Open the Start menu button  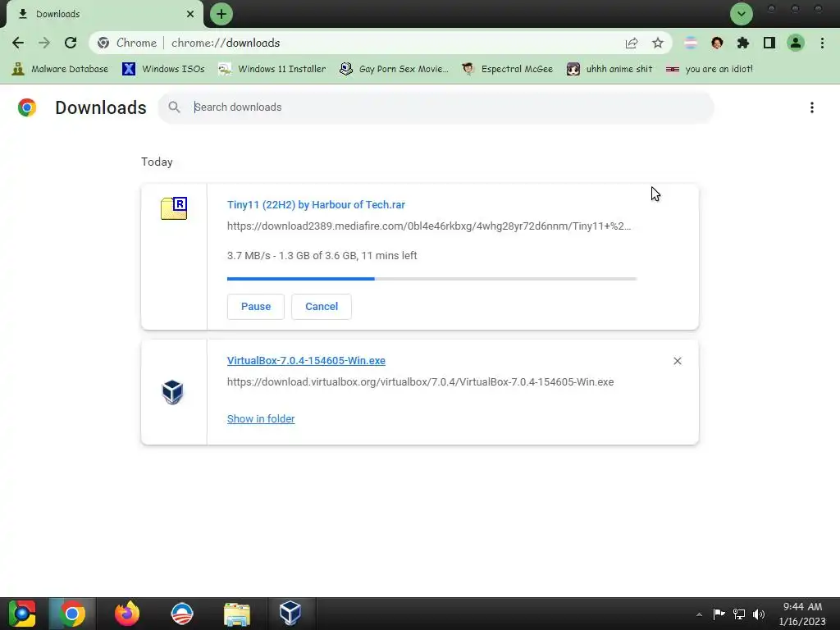pyautogui.click(x=22, y=614)
